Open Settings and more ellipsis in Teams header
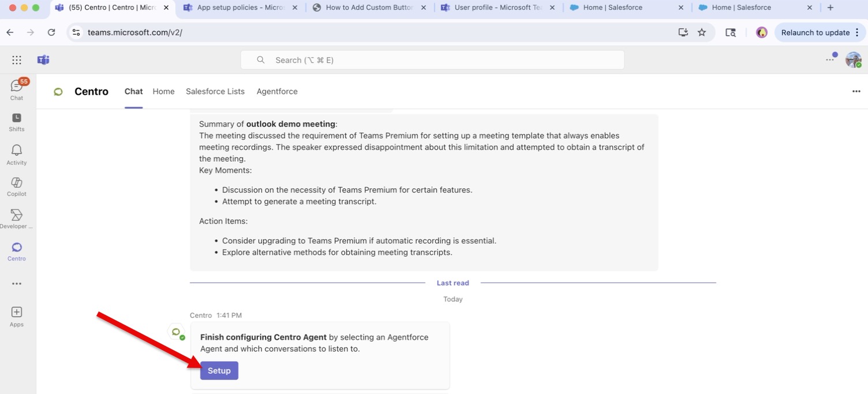Screen dimensions: 868x394 point(830,60)
